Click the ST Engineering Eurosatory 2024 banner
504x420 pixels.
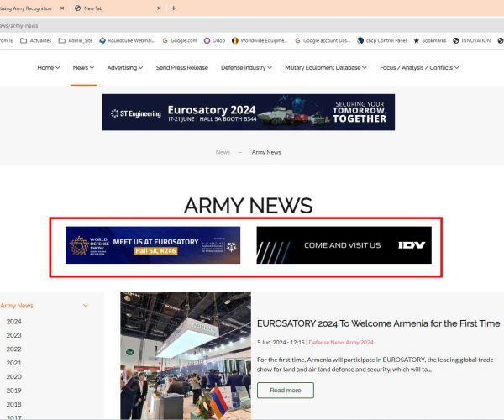[x=248, y=113]
